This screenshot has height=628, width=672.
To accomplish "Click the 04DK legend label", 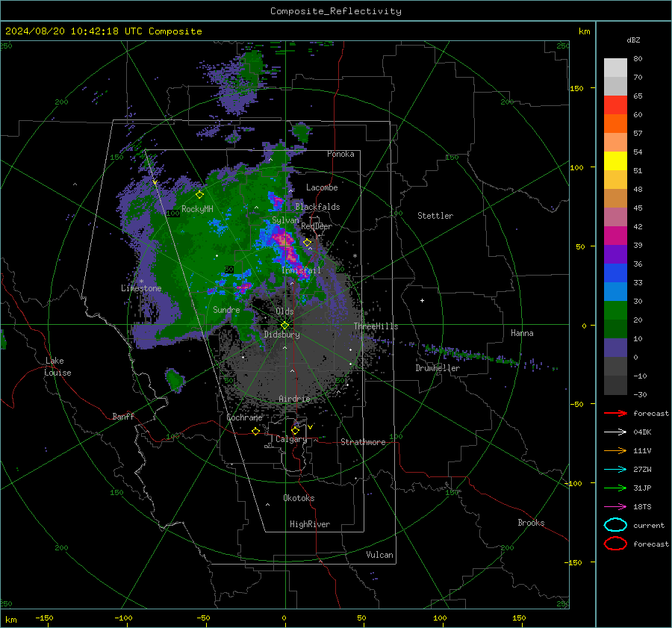I will tap(642, 432).
